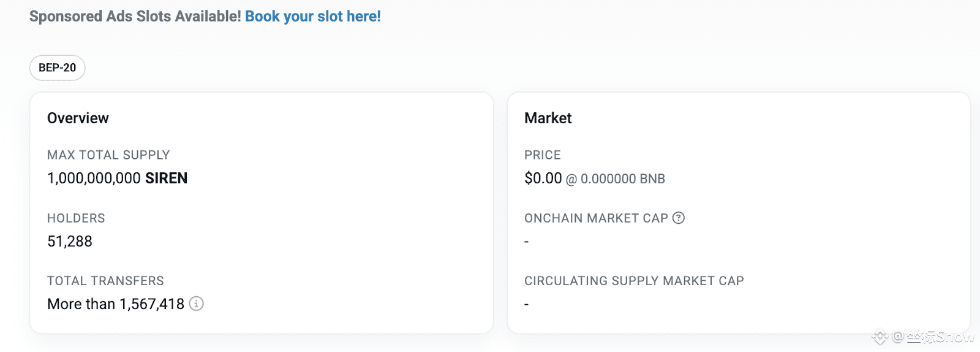
Task: Click the CIRCULATING SUPPLY MARKET CAP label
Action: [634, 281]
